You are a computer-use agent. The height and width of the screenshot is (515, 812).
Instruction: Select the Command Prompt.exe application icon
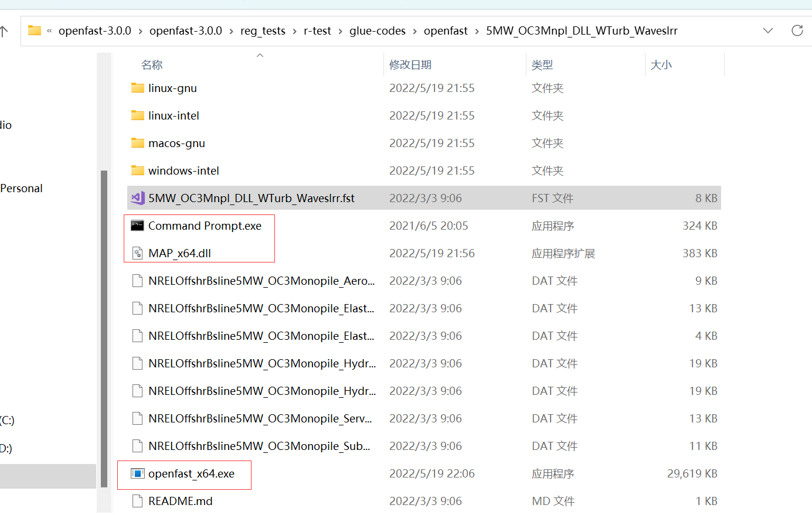pos(137,226)
